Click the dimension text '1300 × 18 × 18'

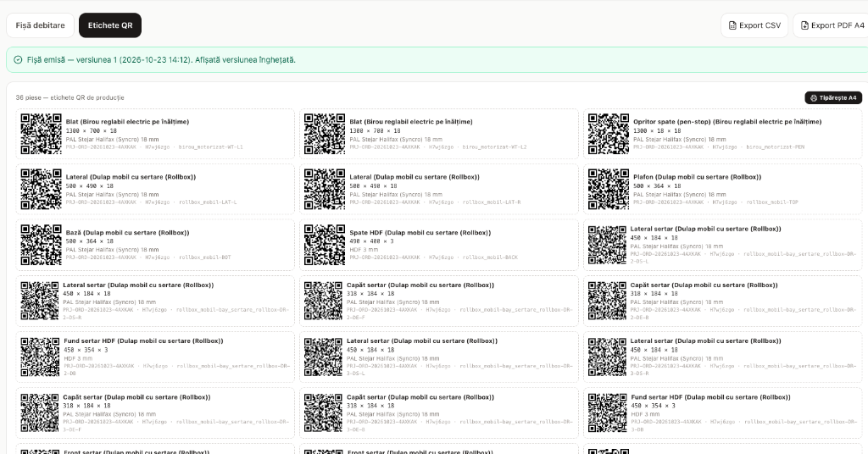coord(657,131)
